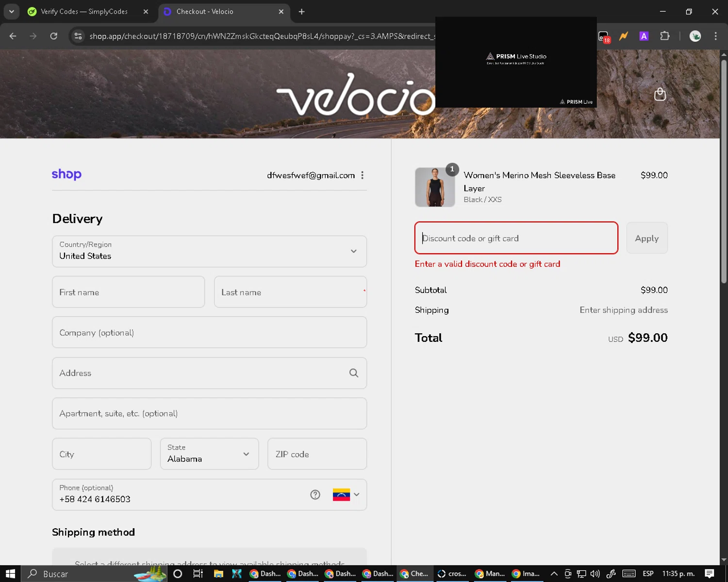The height and width of the screenshot is (582, 728).
Task: Click the browser forward arrow
Action: [33, 36]
